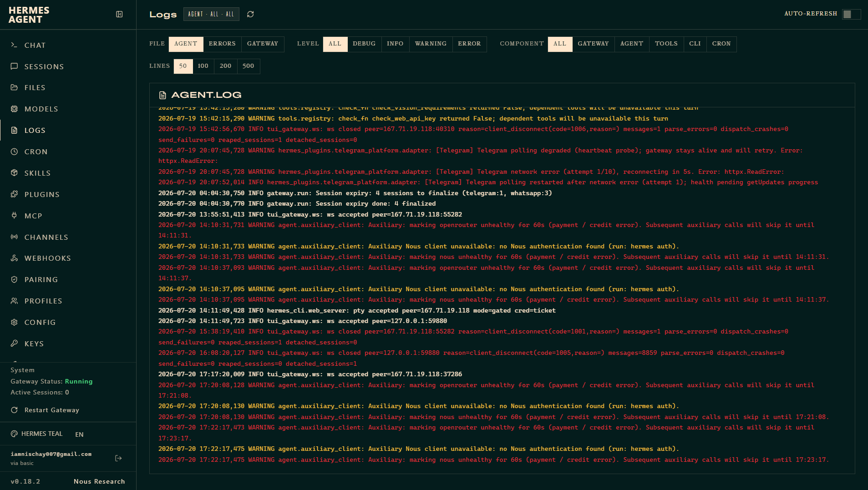Filter by TOOLS component

coord(666,44)
